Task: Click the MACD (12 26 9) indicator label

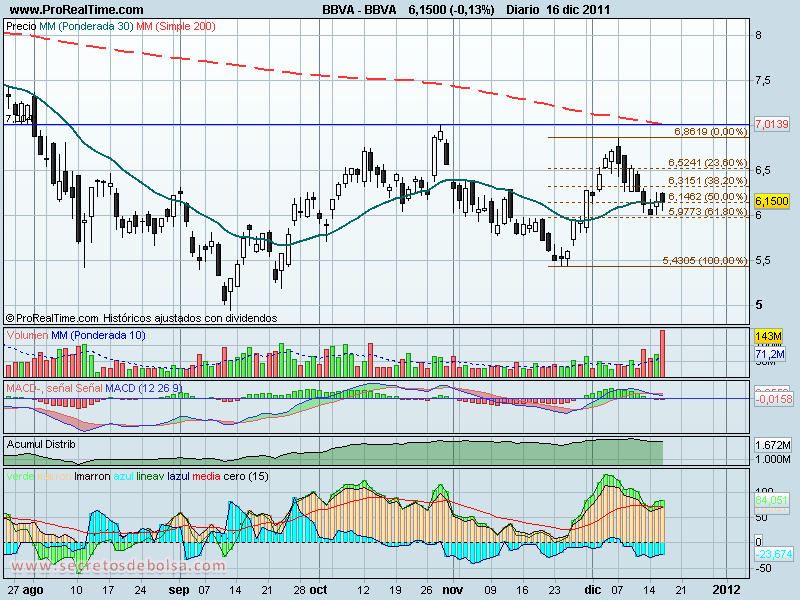Action: 143,388
